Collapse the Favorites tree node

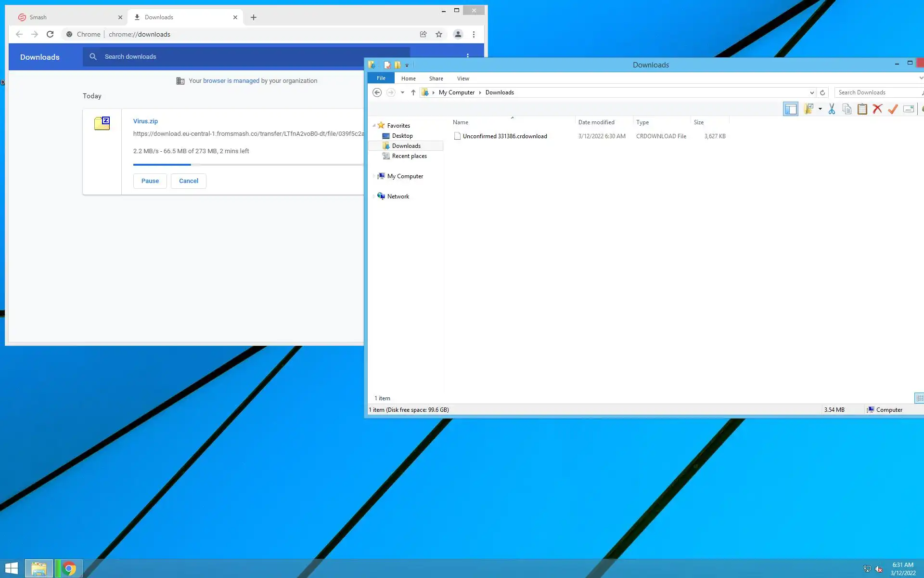point(374,126)
